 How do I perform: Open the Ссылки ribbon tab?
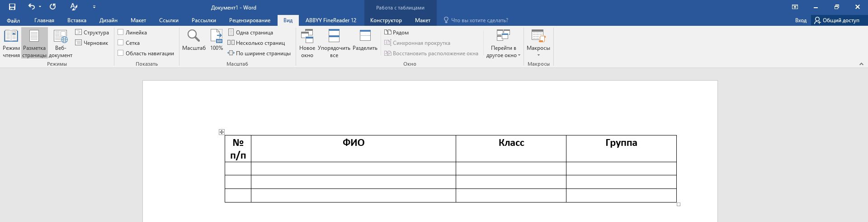click(169, 20)
